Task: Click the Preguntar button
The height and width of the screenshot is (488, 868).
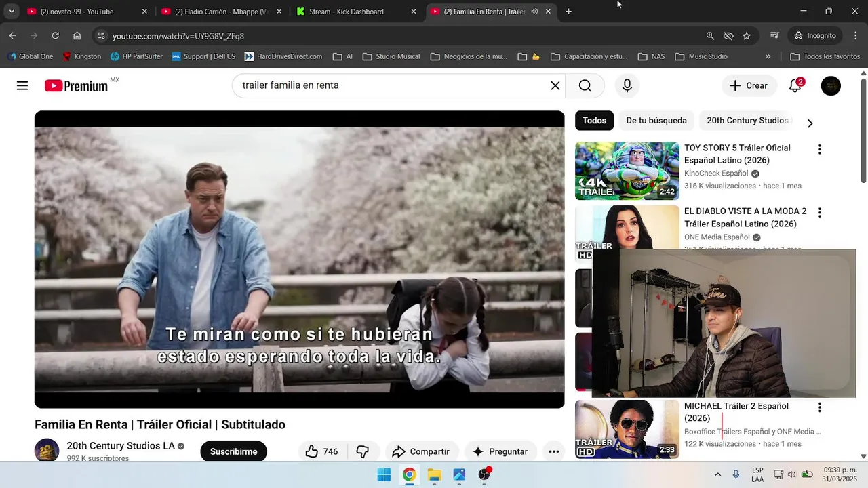Action: click(x=500, y=451)
